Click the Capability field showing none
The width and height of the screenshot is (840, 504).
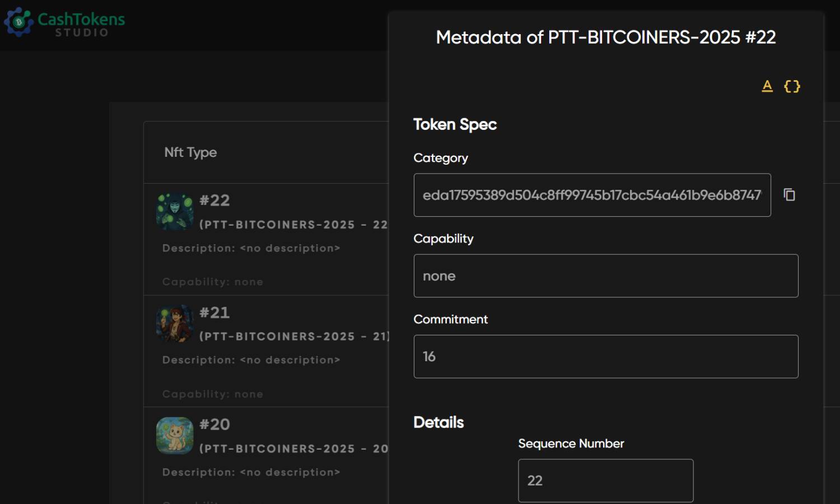(605, 276)
